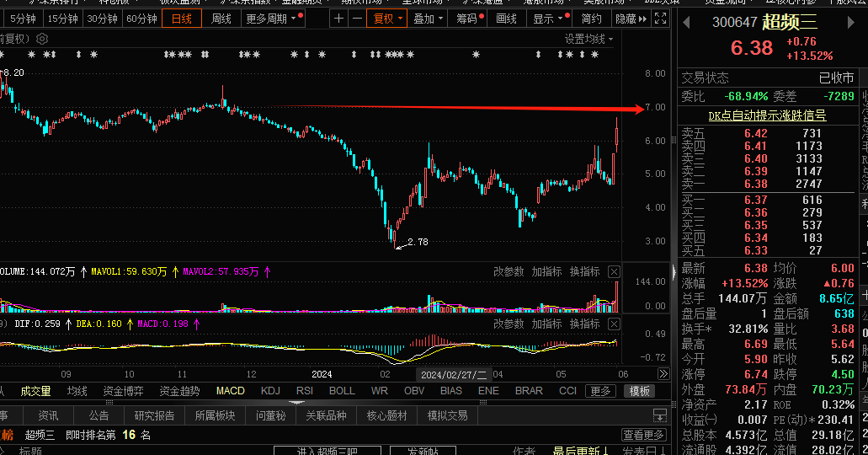Click the download icon beside news tabs
This screenshot has width=868, height=455.
(660, 415)
